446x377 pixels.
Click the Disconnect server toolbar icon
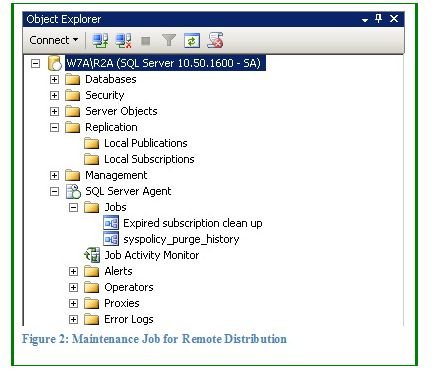point(123,41)
